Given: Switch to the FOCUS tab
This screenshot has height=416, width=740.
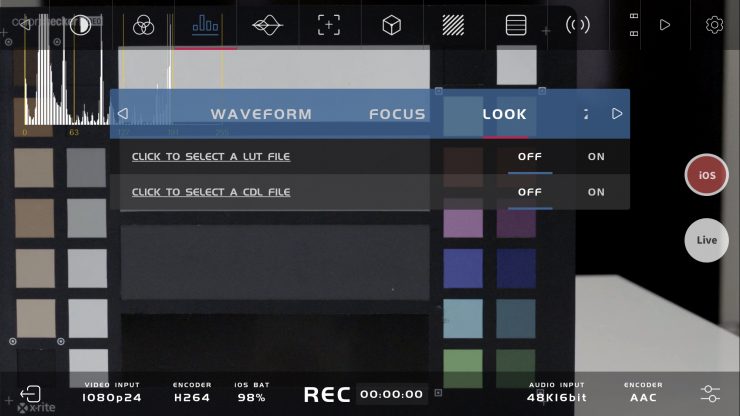Looking at the screenshot, I should click(397, 114).
